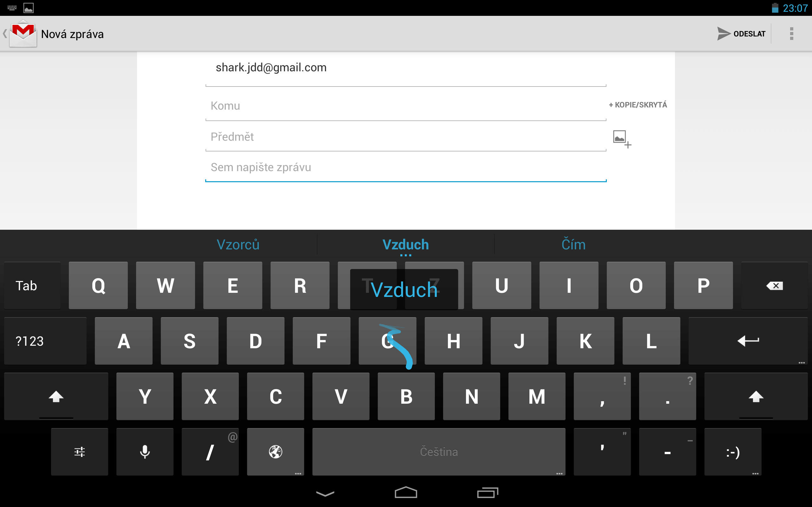Add recipients via KOPIE/SKRYTÁ link
812x507 pixels.
pyautogui.click(x=638, y=105)
